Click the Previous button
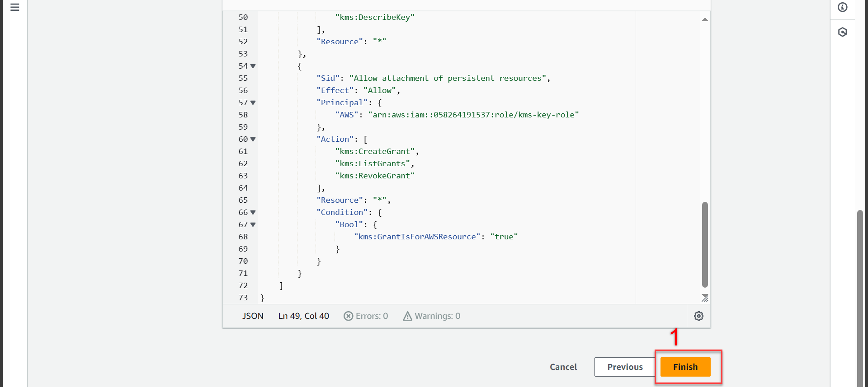This screenshot has height=387, width=868. click(x=625, y=367)
